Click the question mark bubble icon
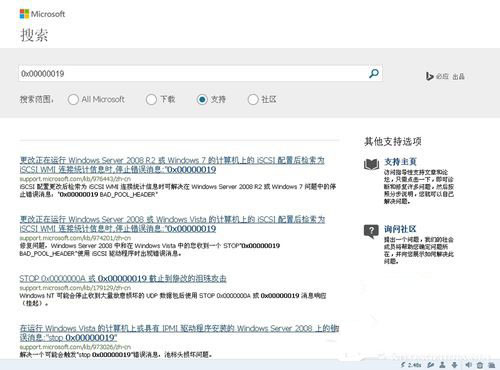Screen dimensions: 500x370 coord(371,231)
